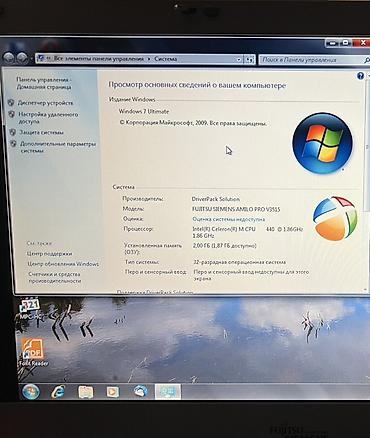
Task: Open Windows Explorer folder on taskbar
Action: click(x=86, y=392)
